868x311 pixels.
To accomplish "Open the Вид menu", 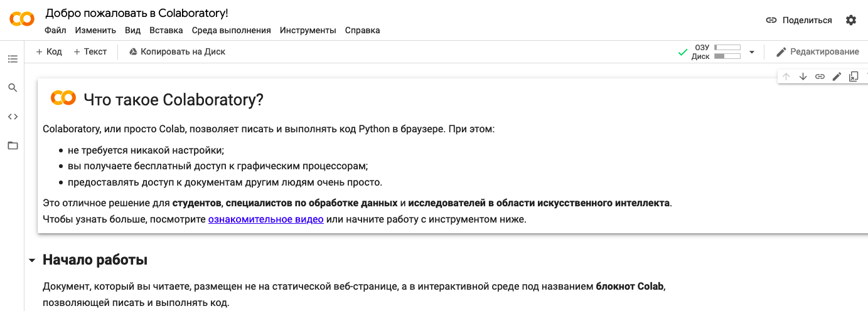I will pos(132,30).
